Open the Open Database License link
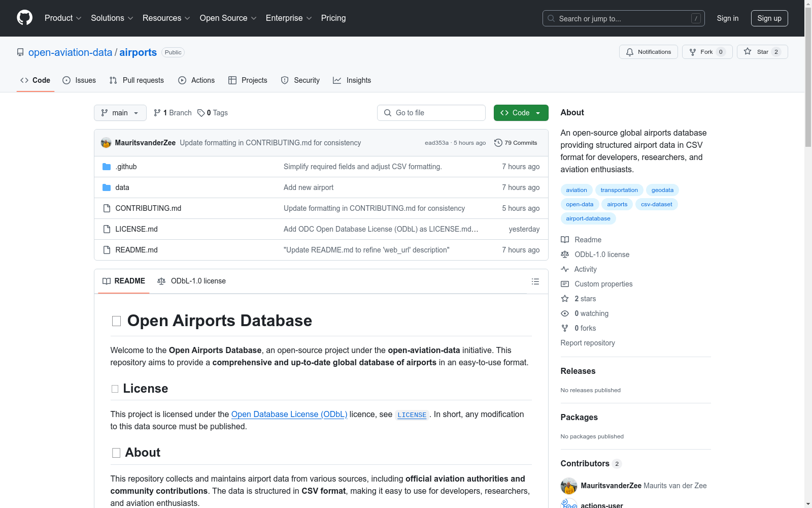 [289, 414]
